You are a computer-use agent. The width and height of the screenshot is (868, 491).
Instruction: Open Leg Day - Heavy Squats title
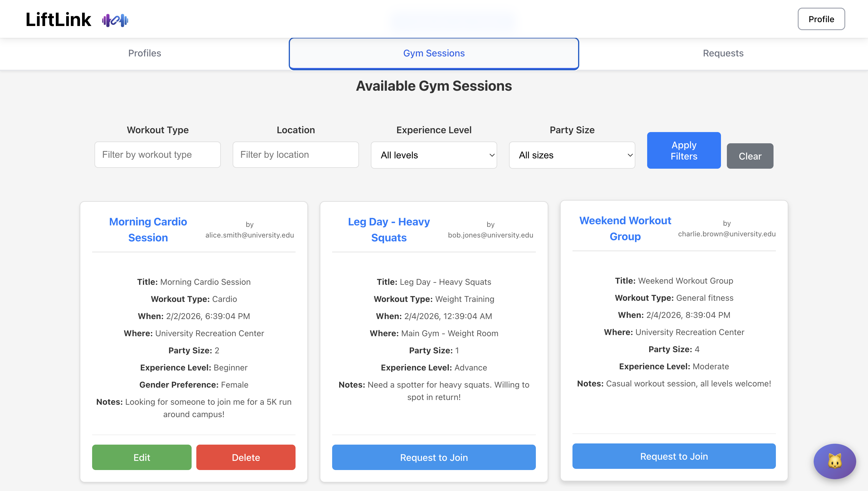pyautogui.click(x=389, y=230)
